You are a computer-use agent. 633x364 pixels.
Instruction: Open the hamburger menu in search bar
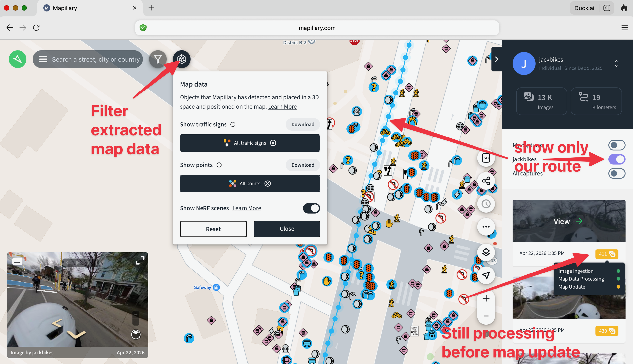43,59
